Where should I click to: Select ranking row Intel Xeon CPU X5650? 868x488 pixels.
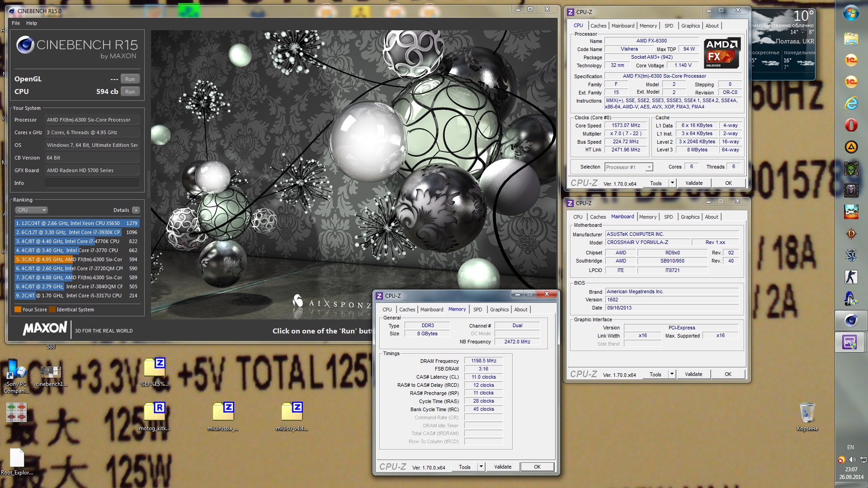(x=77, y=223)
